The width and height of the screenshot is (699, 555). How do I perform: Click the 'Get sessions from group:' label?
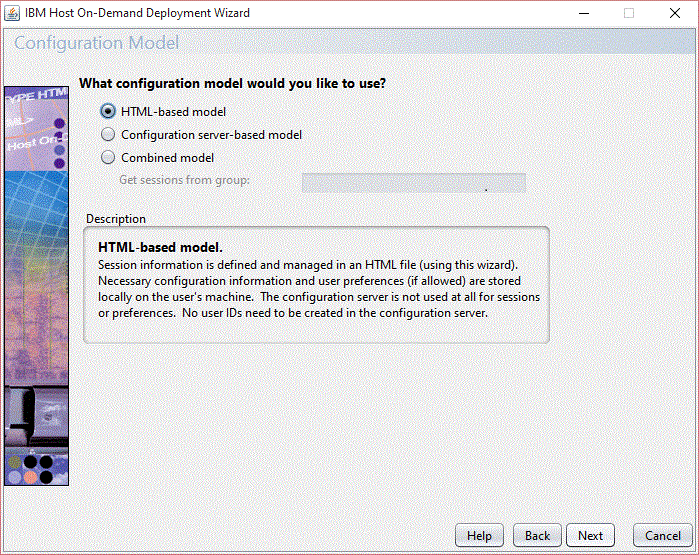pyautogui.click(x=185, y=180)
